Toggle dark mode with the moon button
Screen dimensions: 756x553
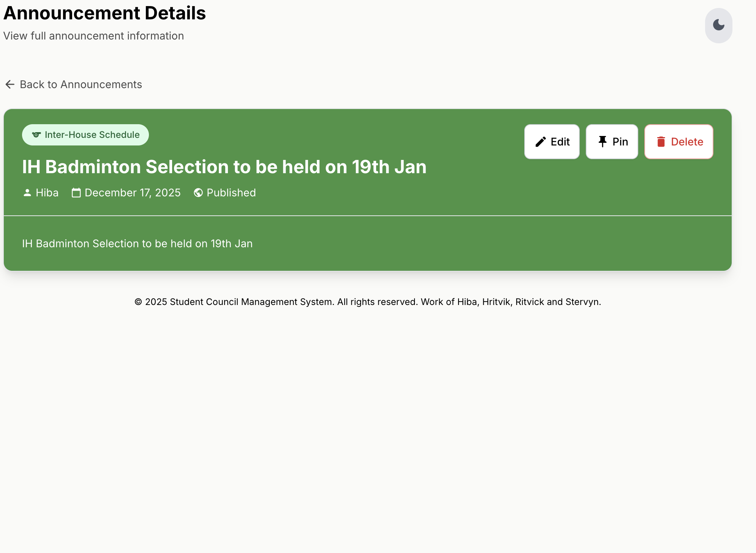pos(718,25)
